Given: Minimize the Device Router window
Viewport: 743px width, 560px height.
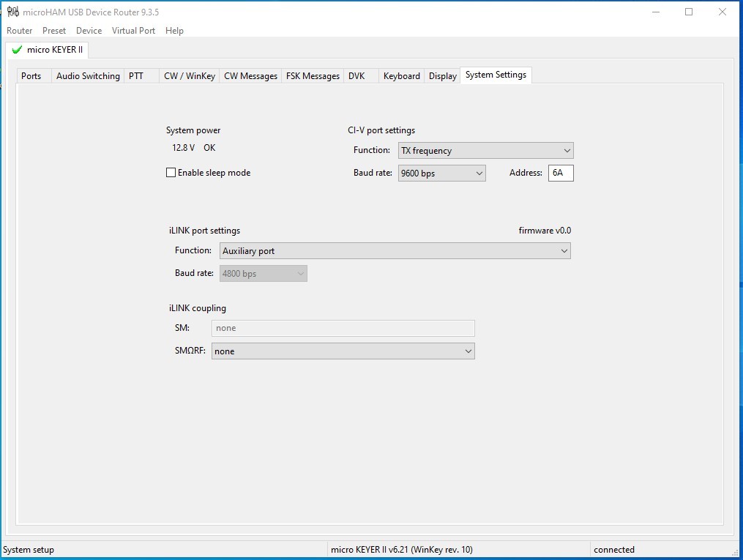Looking at the screenshot, I should click(656, 12).
